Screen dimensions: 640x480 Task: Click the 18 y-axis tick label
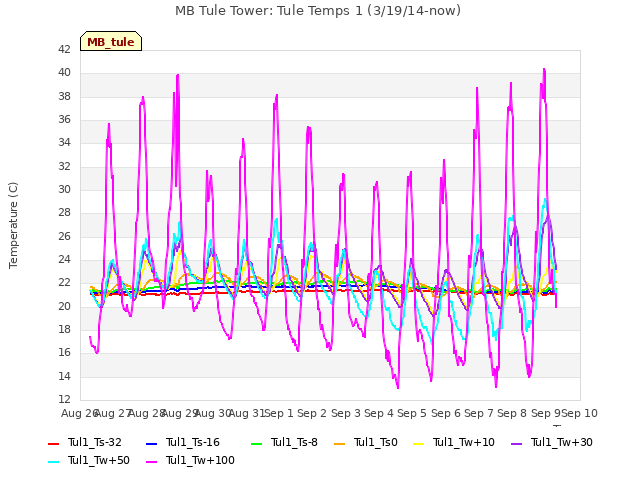[x=64, y=329]
